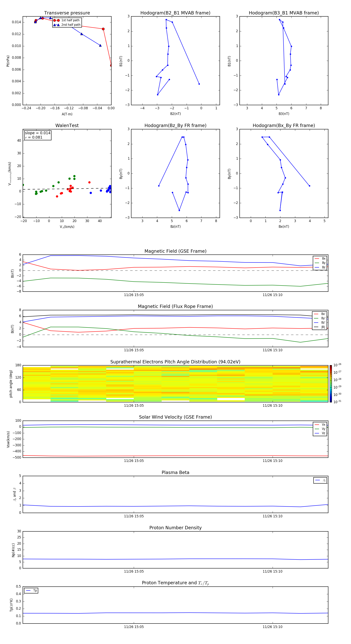
Task: Click the Suprathermal Electrons Pitch Angle Distribution title
Action: click(x=175, y=362)
